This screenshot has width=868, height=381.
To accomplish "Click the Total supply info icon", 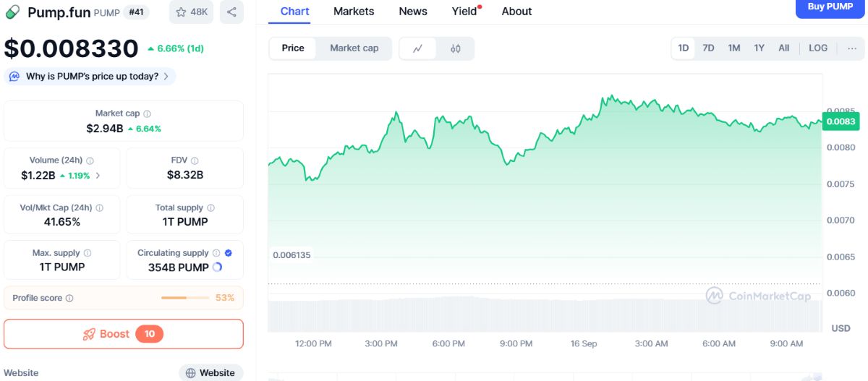I will [210, 207].
